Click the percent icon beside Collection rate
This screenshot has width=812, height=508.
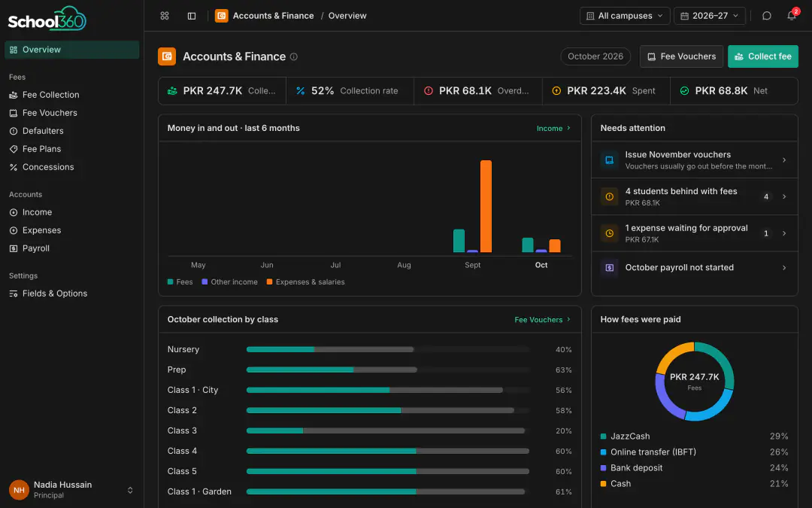point(300,91)
